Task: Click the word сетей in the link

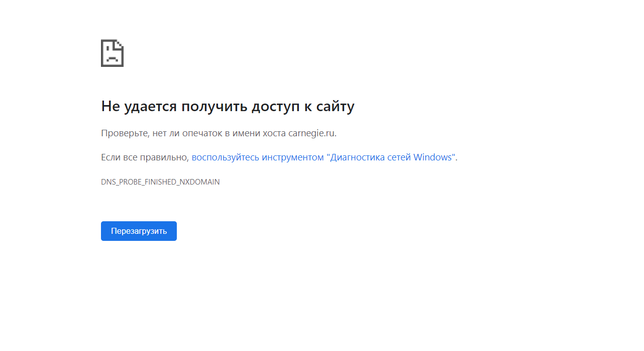Action: click(x=399, y=157)
